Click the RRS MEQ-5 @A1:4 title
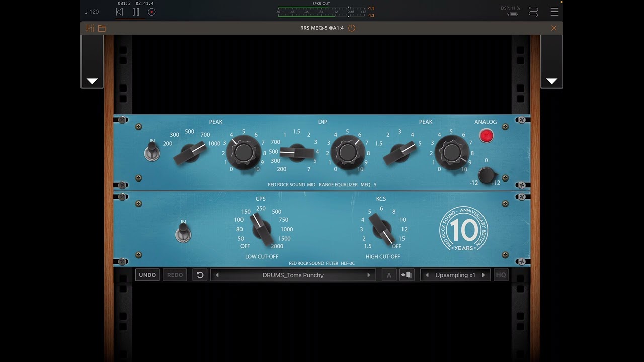644x362 pixels. point(322,28)
